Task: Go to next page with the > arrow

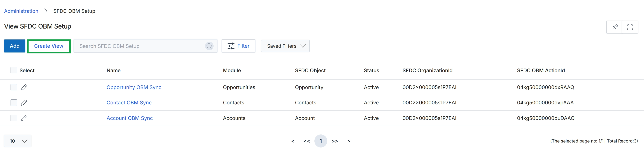Action: tap(349, 141)
